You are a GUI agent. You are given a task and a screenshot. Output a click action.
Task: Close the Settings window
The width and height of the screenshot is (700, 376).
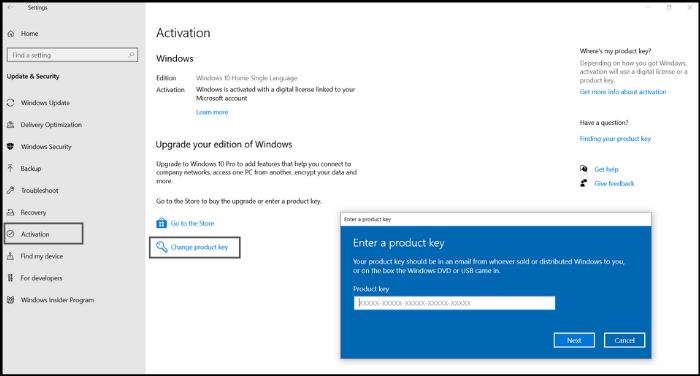click(690, 7)
